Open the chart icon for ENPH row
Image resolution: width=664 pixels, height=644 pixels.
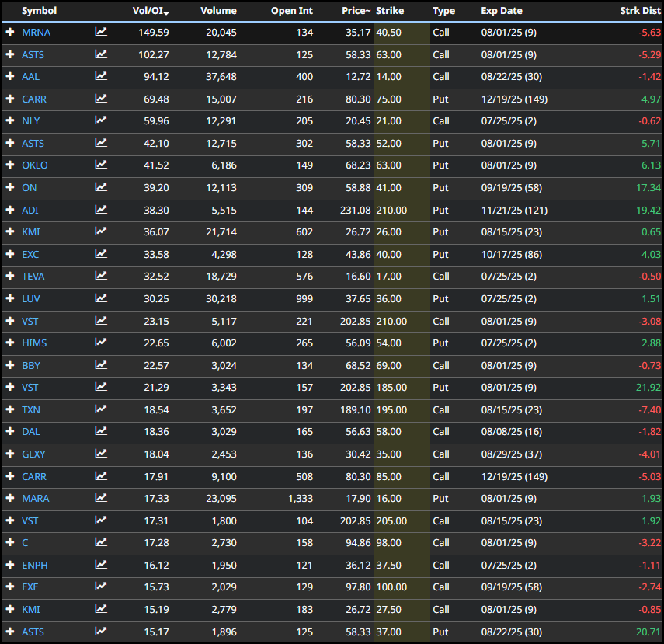tap(101, 565)
